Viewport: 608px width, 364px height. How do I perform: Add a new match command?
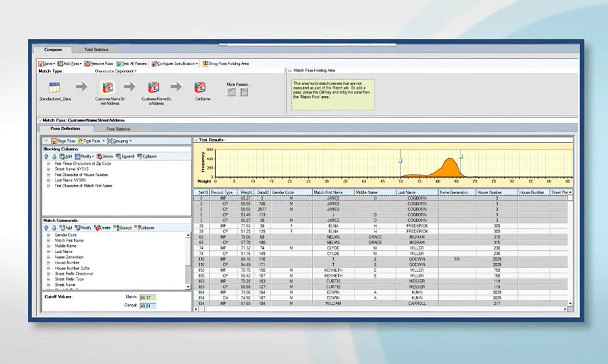tap(65, 227)
